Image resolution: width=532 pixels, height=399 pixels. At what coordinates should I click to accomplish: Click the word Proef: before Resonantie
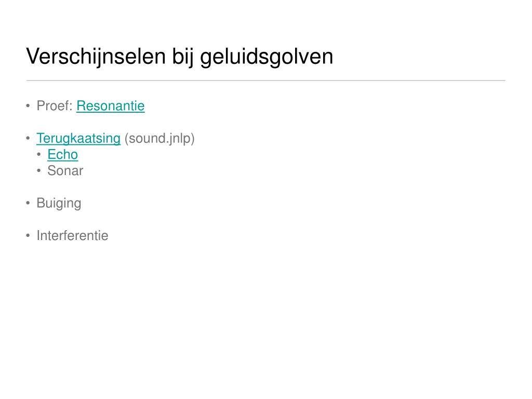click(55, 106)
